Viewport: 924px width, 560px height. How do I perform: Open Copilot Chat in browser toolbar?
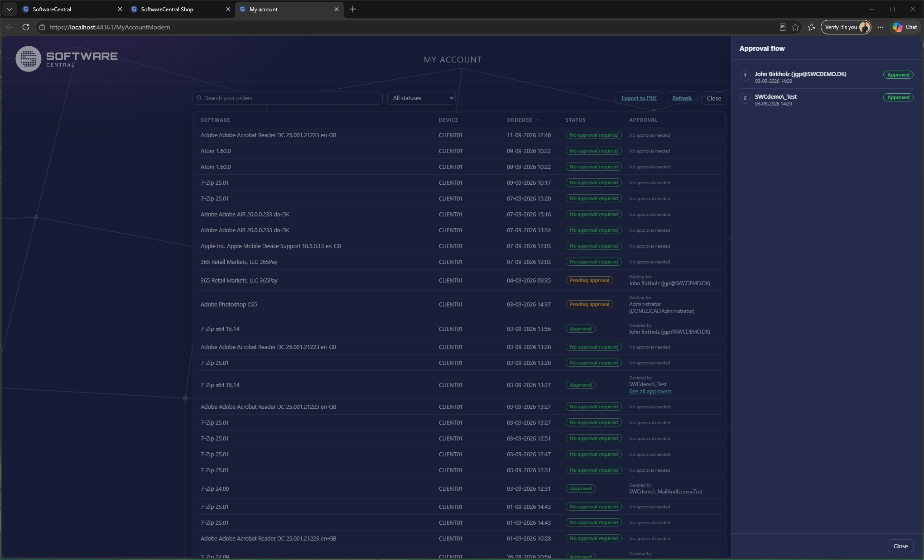905,27
